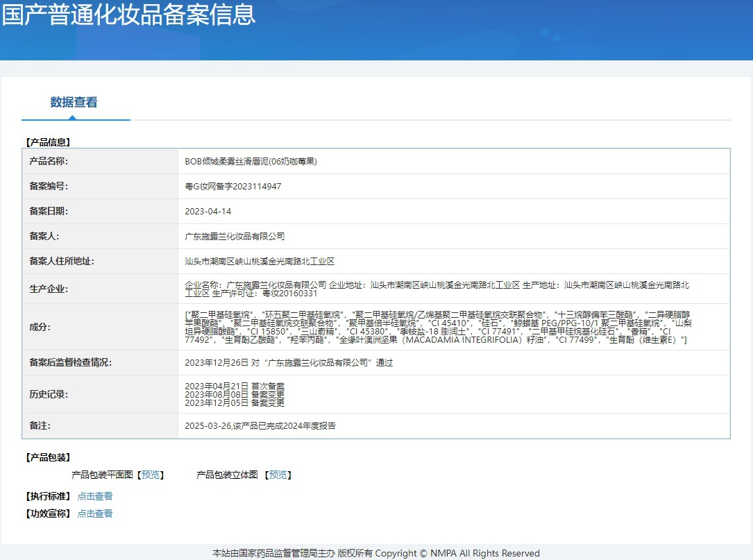The height and width of the screenshot is (560, 753).
Task: Open 预览 link for 产品包装平面图
Action: 151,475
